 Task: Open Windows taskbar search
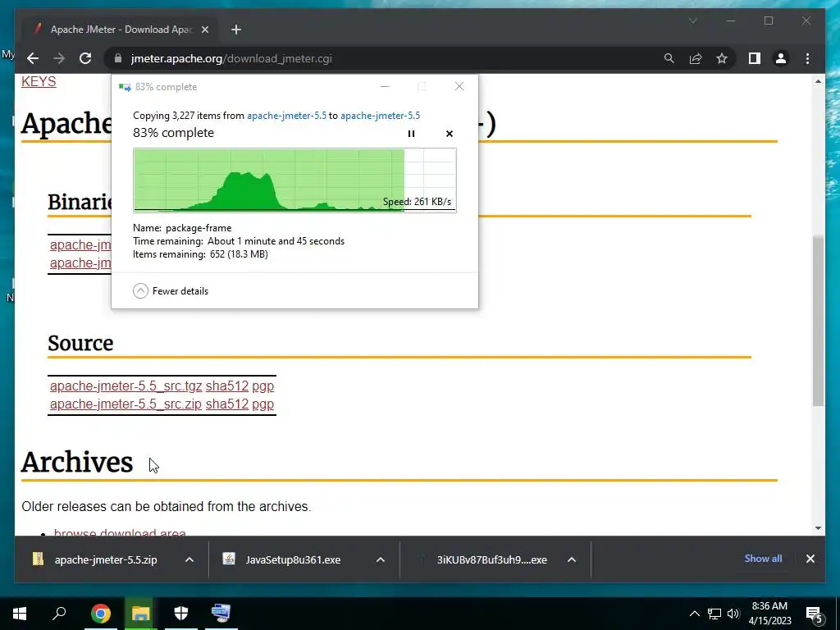coord(59,614)
